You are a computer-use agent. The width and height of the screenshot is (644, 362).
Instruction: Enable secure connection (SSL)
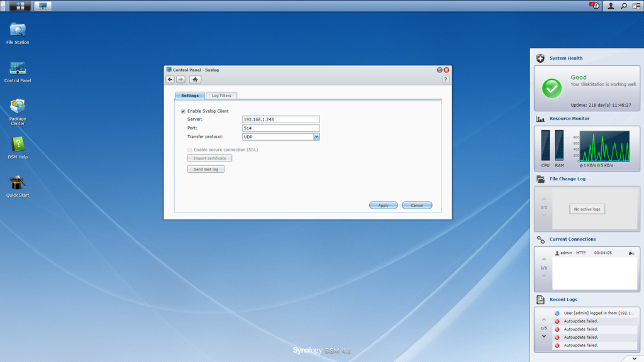(189, 150)
